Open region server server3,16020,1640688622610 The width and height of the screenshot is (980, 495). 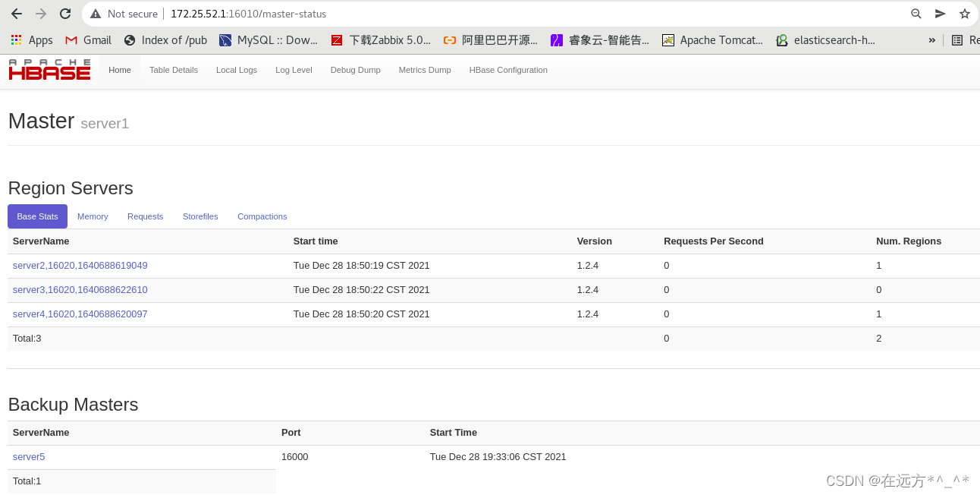click(x=80, y=290)
